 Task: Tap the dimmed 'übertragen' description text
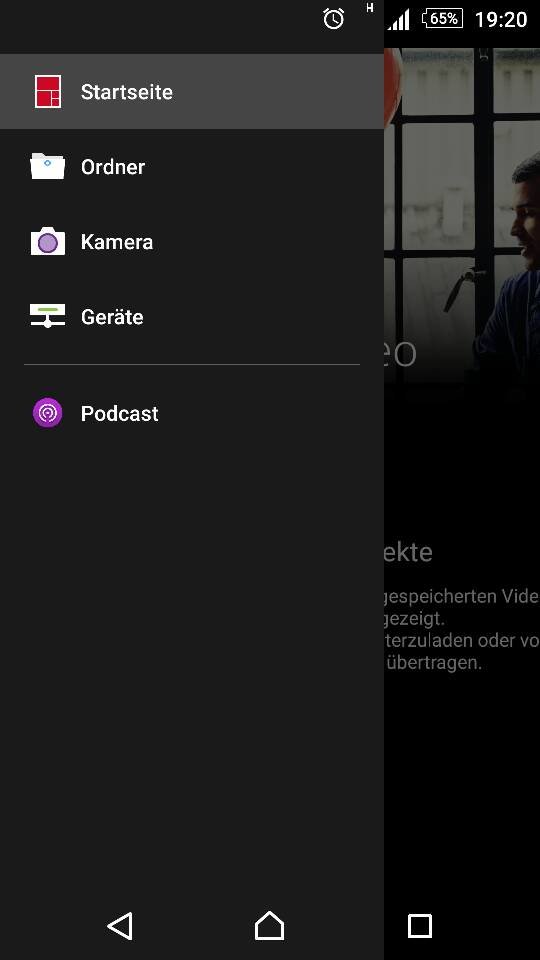pyautogui.click(x=435, y=663)
